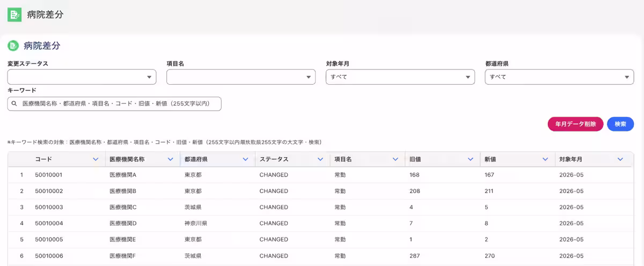The image size is (644, 266).
Task: Open the 都道府県 dropdown showing すべて
Action: point(559,77)
